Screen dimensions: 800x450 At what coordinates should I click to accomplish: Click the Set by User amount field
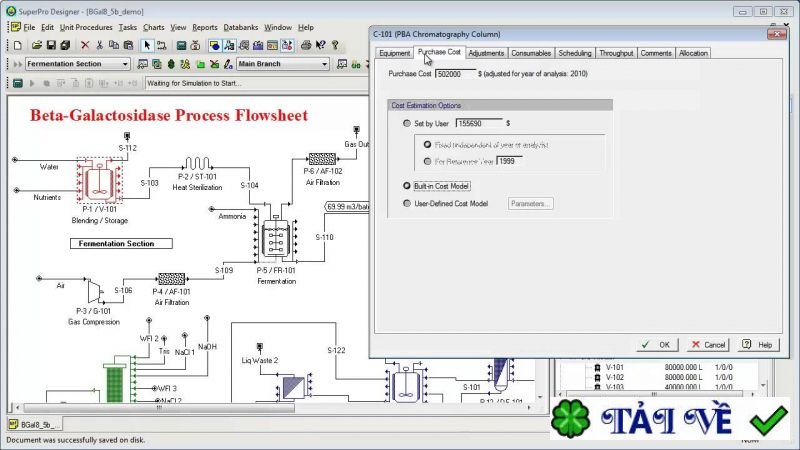point(479,123)
